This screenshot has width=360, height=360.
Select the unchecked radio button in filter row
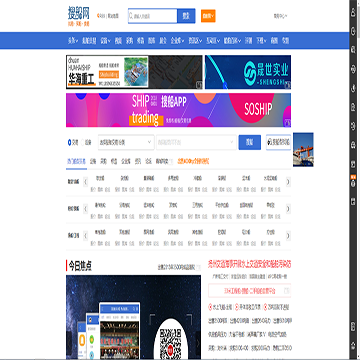82,143
